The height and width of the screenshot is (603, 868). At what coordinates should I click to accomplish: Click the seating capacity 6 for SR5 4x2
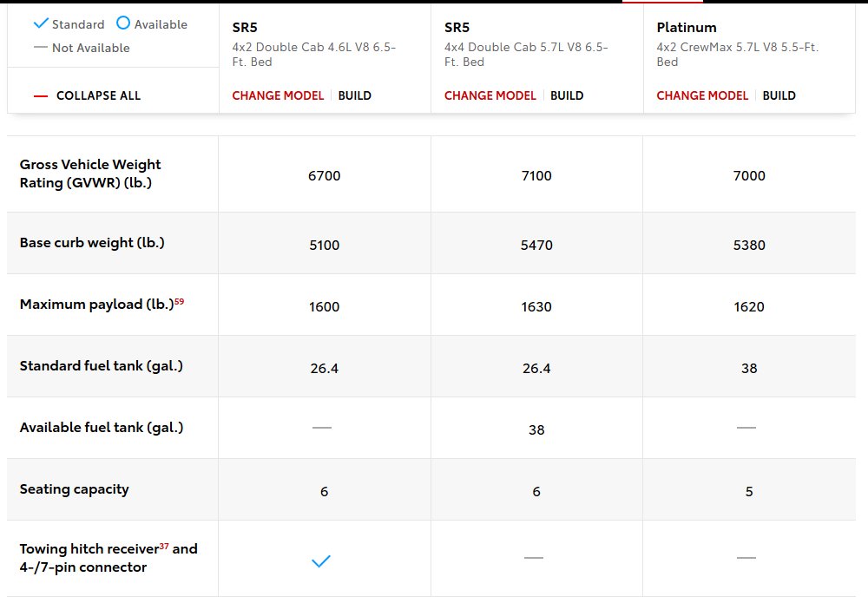[325, 492]
